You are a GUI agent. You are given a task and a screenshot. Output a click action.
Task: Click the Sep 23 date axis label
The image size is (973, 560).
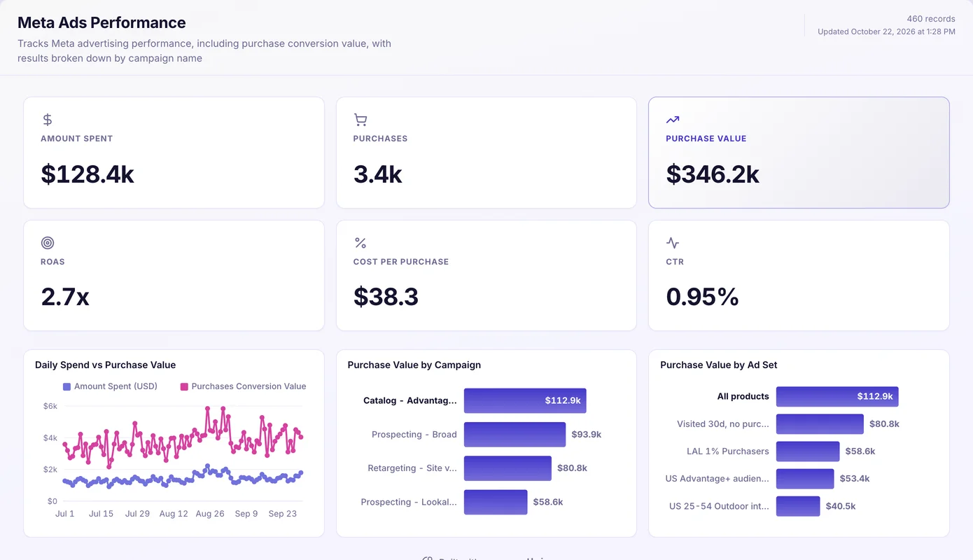pyautogui.click(x=283, y=514)
